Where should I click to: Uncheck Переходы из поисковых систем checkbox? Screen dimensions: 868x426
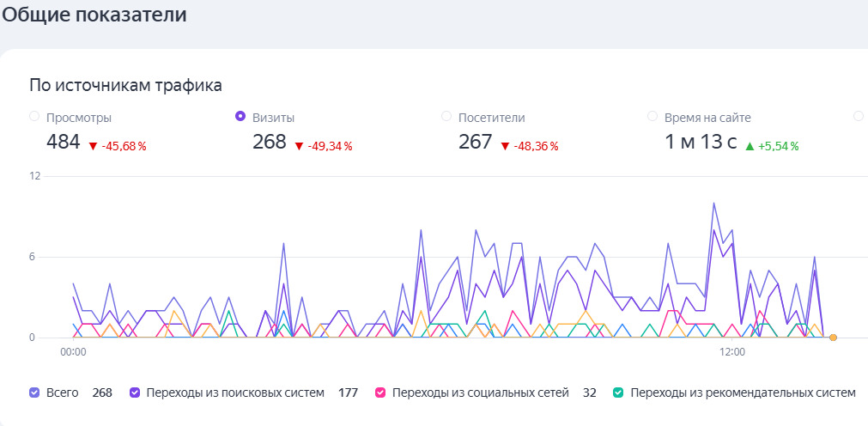click(135, 393)
